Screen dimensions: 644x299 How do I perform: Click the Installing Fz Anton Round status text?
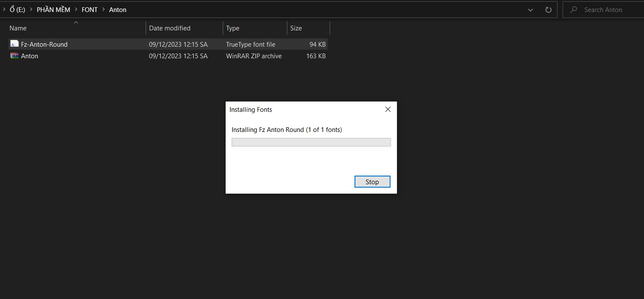coord(287,129)
